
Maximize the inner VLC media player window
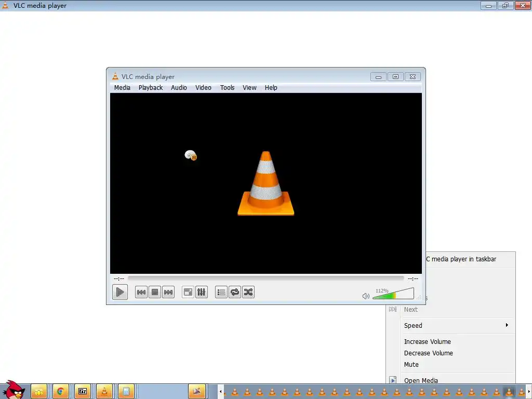(395, 77)
